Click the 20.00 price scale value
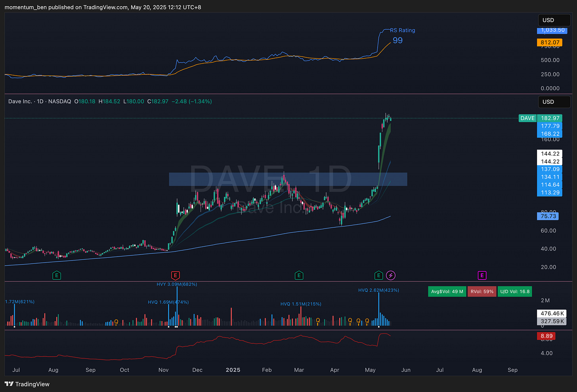 click(x=548, y=267)
